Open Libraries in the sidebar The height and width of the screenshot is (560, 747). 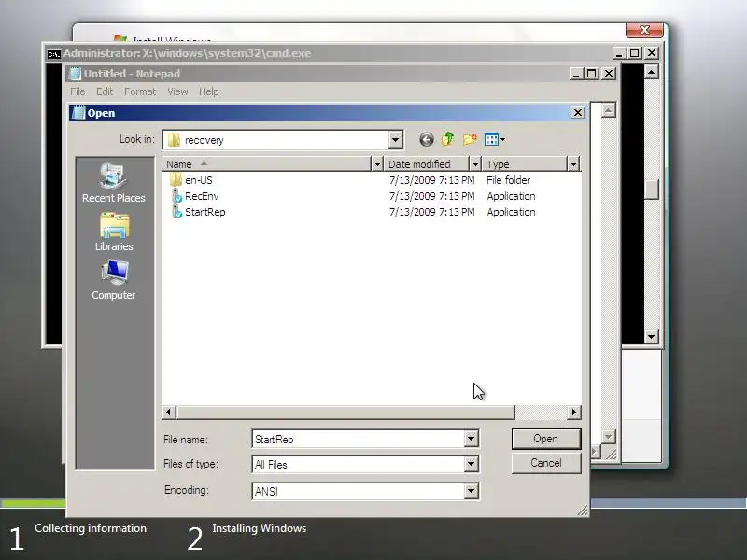click(114, 231)
